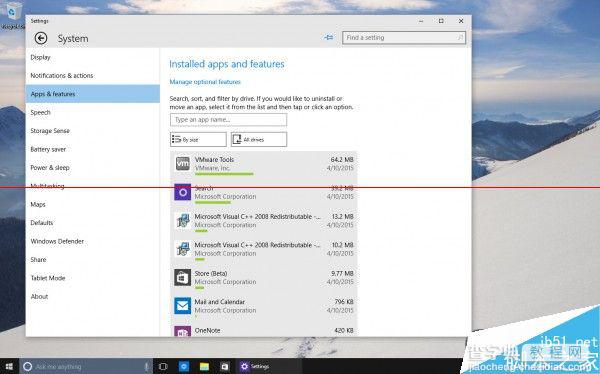Maximize the Settings window

pos(441,21)
